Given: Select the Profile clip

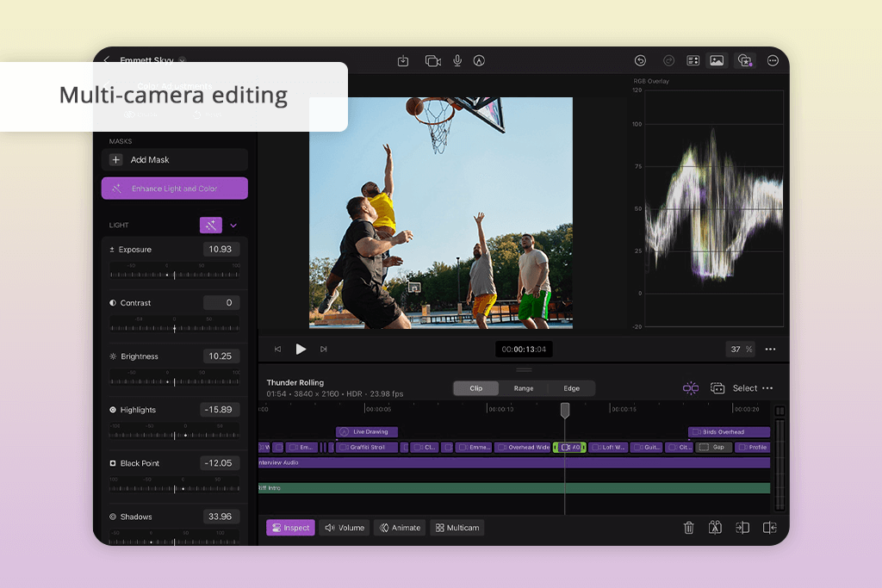Looking at the screenshot, I should [x=753, y=448].
